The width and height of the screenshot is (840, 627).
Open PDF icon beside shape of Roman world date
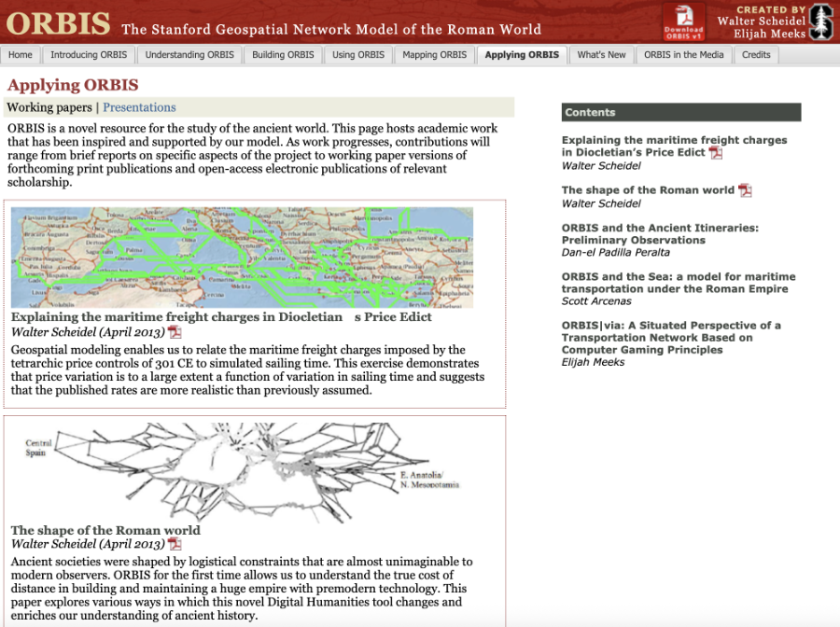click(175, 544)
